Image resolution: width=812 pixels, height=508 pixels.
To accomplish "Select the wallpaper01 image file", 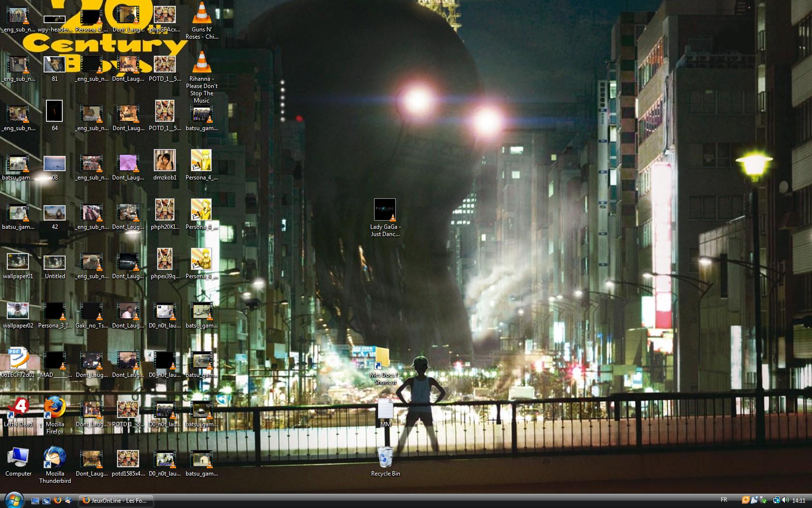I will pos(18,265).
